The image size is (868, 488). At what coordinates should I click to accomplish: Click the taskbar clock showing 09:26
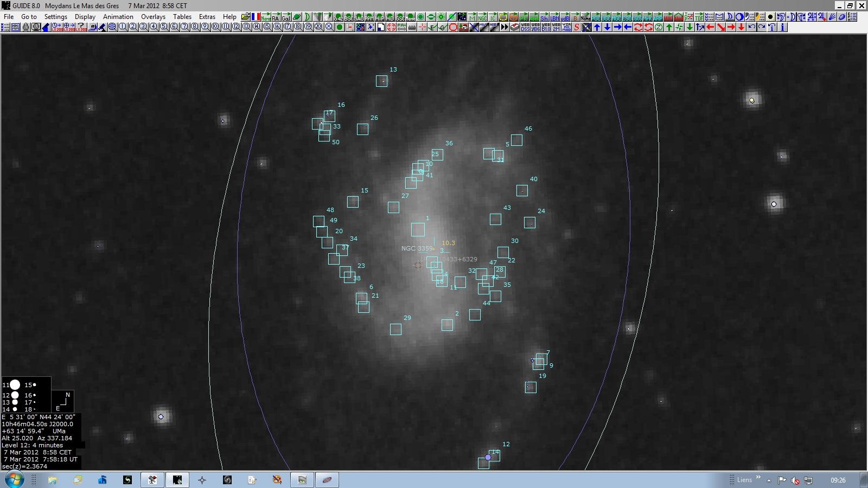tap(838, 480)
